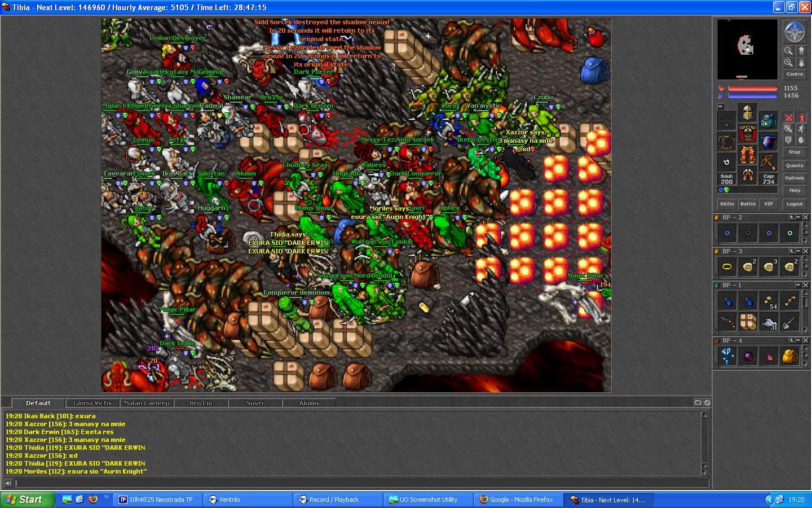Image resolution: width=812 pixels, height=508 pixels.
Task: Click the golden ring in BP – 3
Action: coord(727,267)
